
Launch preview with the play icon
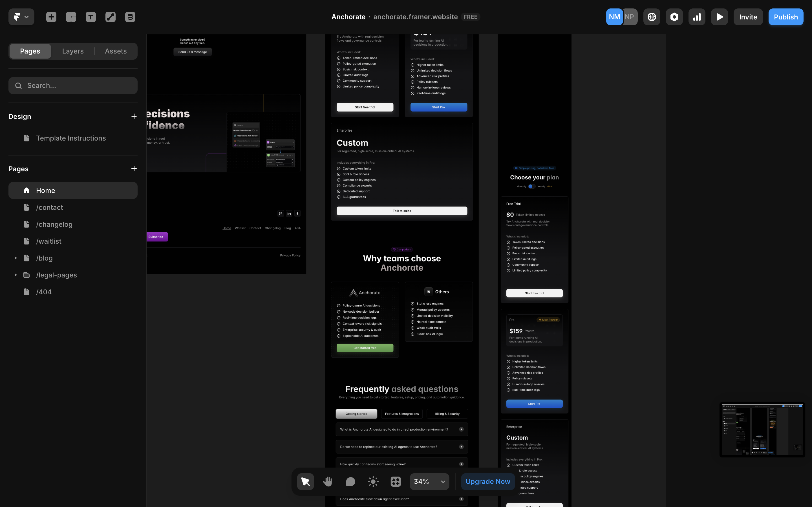point(720,16)
